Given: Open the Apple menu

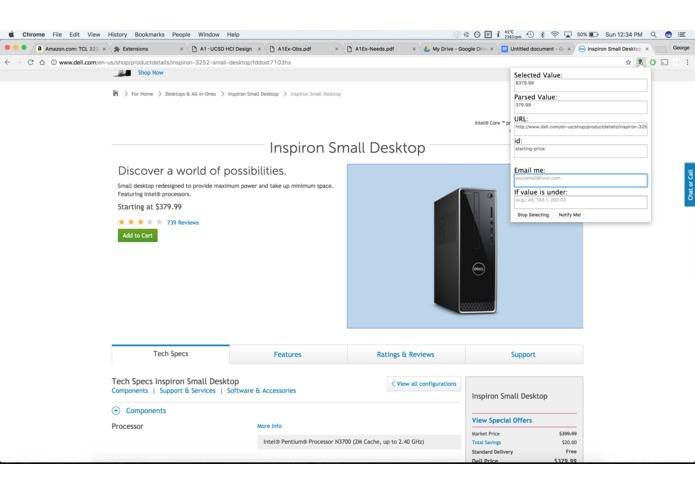Looking at the screenshot, I should coord(11,34).
